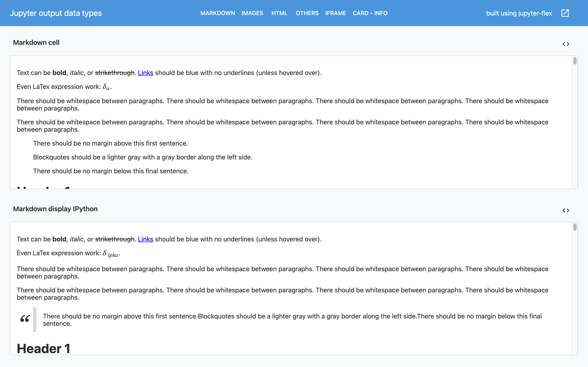Image resolution: width=588 pixels, height=367 pixels.
Task: Click the delta alpha LaTeX expression
Action: click(106, 87)
